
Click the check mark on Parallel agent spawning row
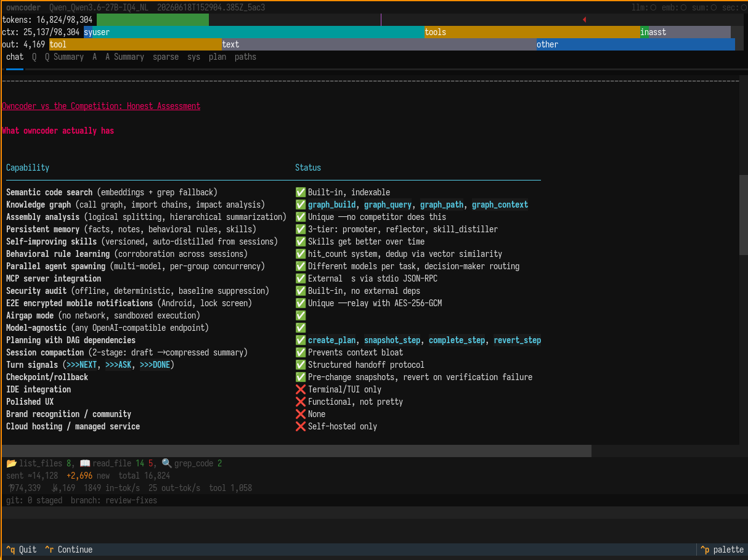301,266
